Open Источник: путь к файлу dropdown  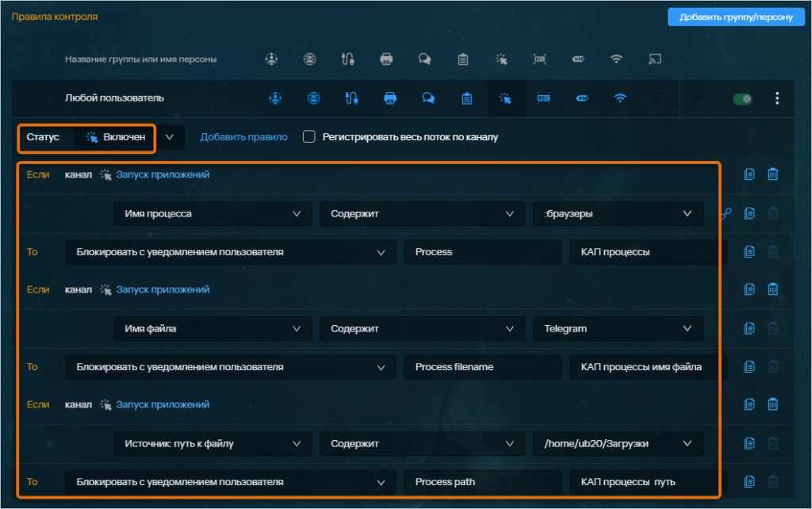(212, 444)
